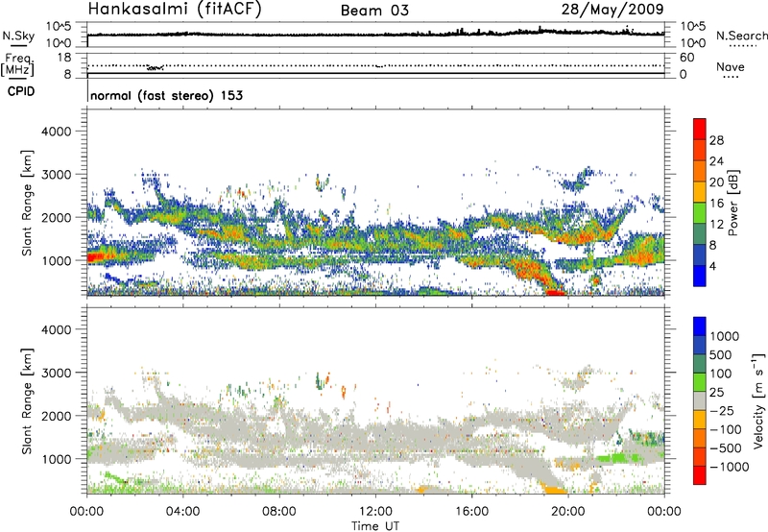Click the '28' label on Power scale

(716, 140)
